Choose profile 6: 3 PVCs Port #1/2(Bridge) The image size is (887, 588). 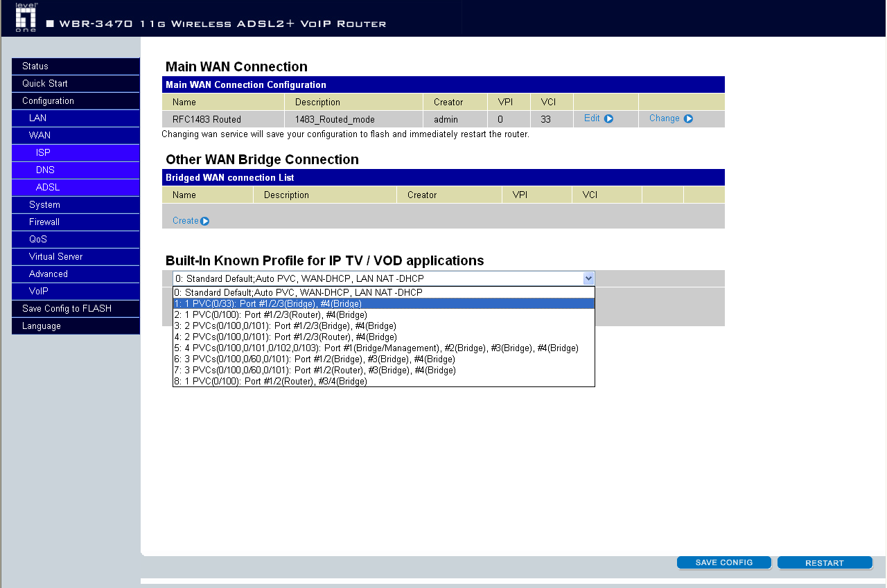[x=384, y=359]
